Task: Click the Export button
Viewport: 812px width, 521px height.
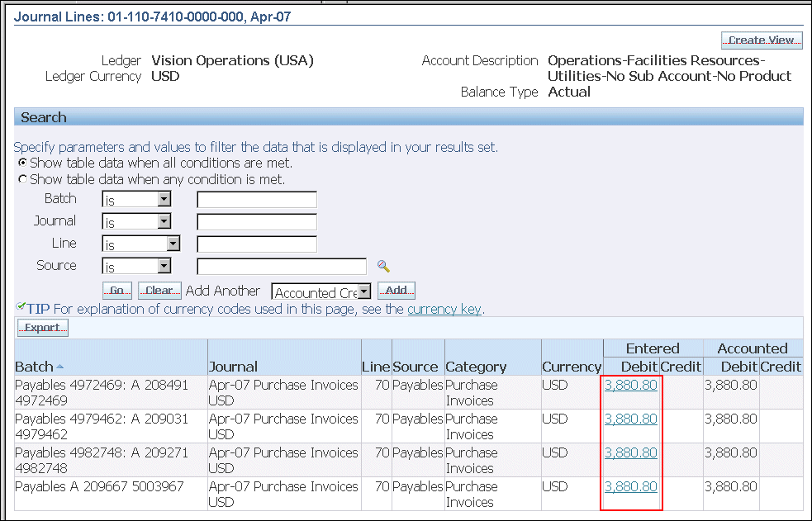Action: pyautogui.click(x=42, y=328)
